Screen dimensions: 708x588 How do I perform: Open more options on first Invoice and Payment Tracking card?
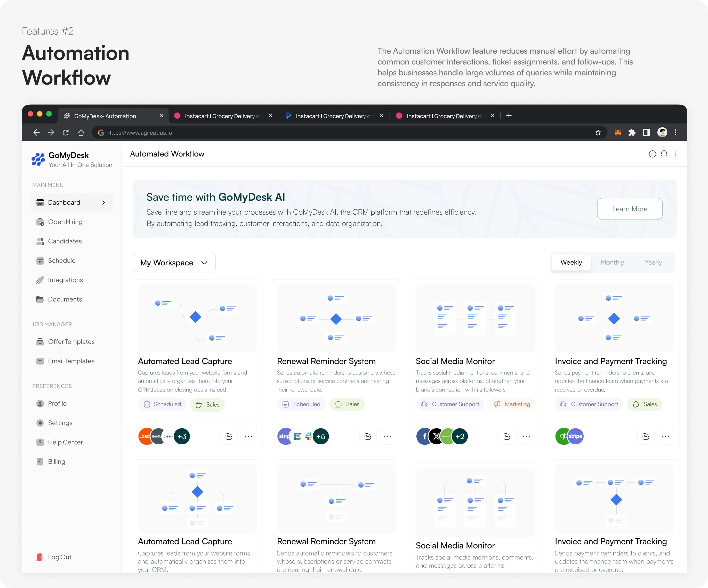[x=665, y=436]
